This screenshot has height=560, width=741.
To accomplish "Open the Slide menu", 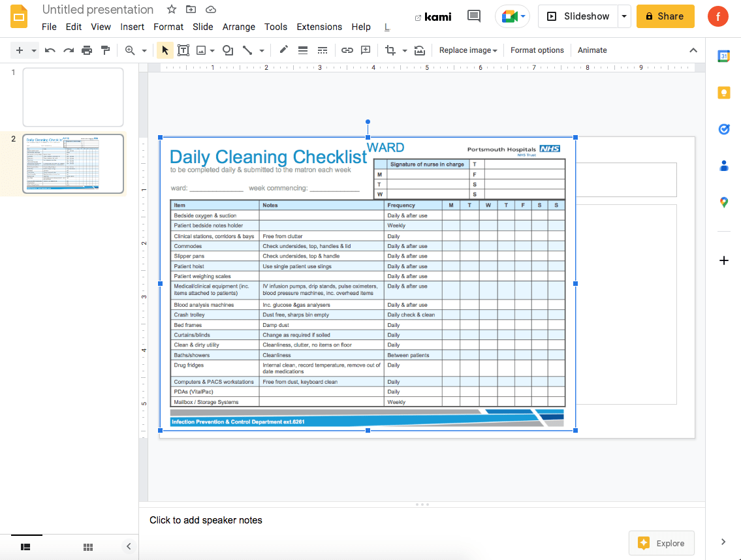I will (x=202, y=27).
